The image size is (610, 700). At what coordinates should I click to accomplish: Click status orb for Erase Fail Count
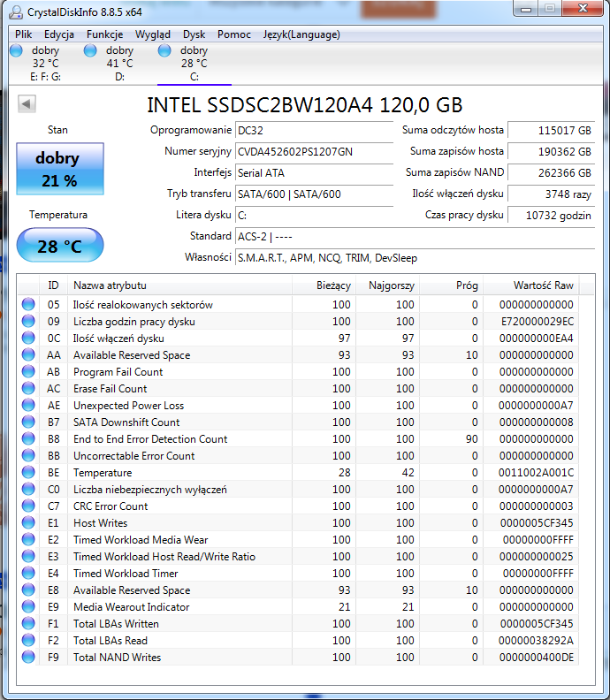[28, 388]
